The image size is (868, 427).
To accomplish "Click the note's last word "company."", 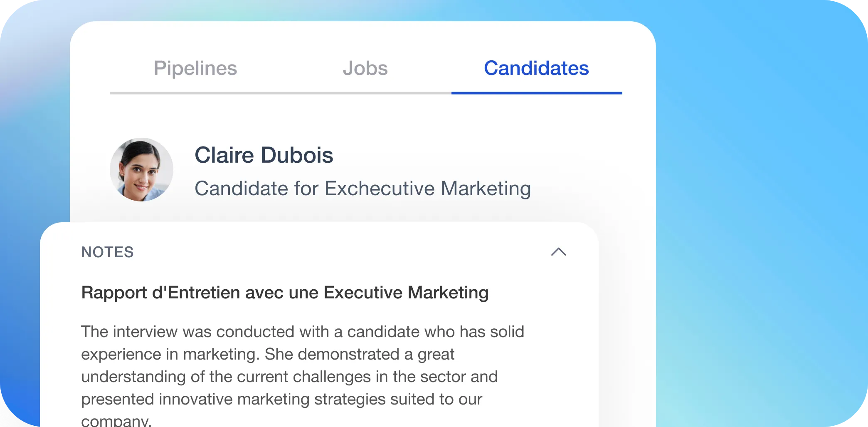I will (x=116, y=421).
